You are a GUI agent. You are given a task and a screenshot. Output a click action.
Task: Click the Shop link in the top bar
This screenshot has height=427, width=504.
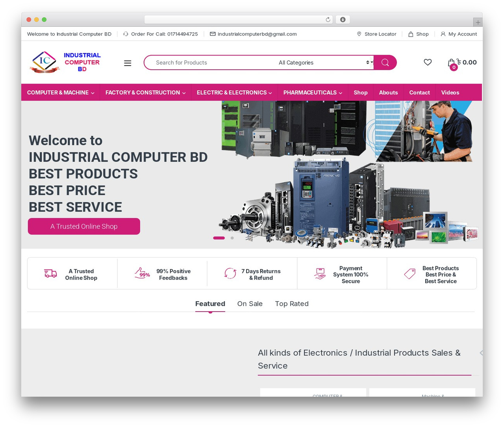click(419, 34)
